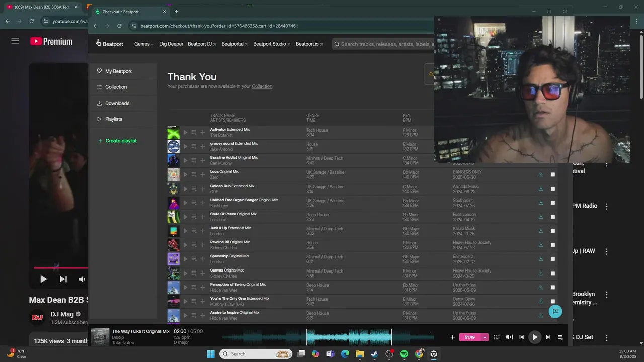Select checkbox for Golden Dub track
The height and width of the screenshot is (362, 644).
pos(552,189)
